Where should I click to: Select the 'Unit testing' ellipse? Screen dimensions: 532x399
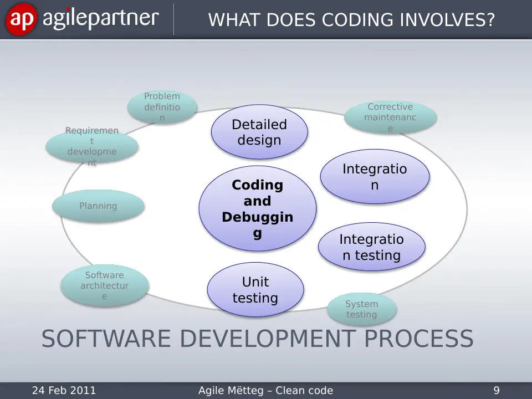(255, 289)
